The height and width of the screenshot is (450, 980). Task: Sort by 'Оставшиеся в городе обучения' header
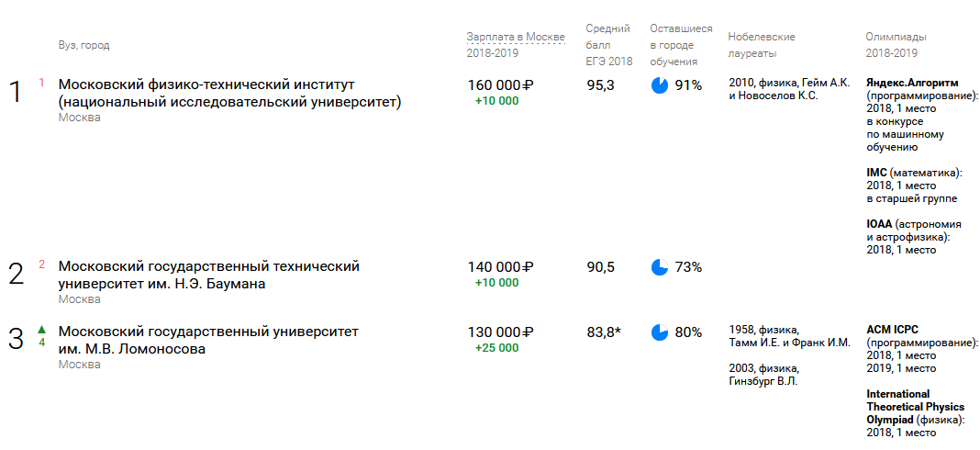(681, 45)
